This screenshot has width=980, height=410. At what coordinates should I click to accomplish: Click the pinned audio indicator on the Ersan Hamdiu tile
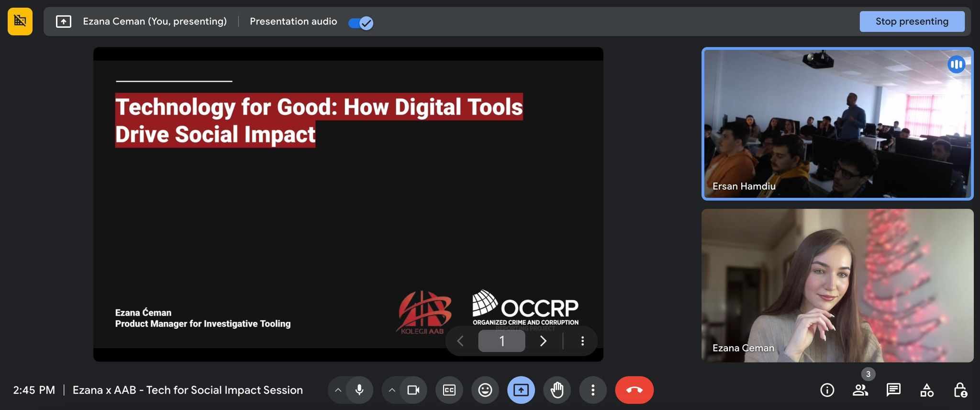pyautogui.click(x=956, y=64)
